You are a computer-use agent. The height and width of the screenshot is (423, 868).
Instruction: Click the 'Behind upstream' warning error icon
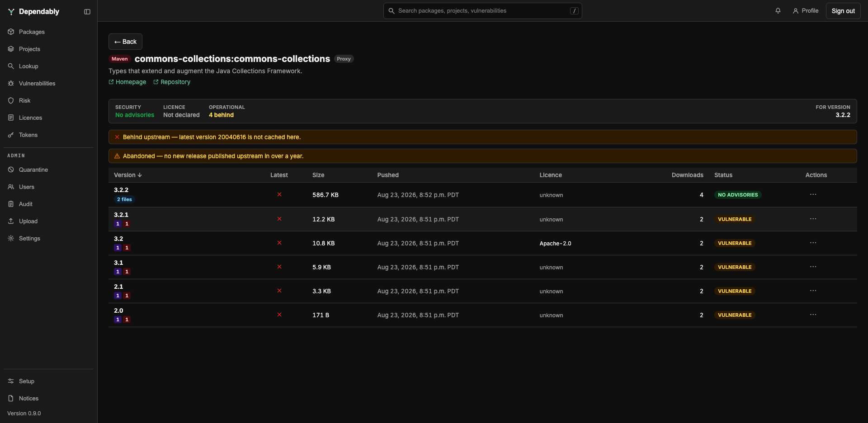[117, 137]
